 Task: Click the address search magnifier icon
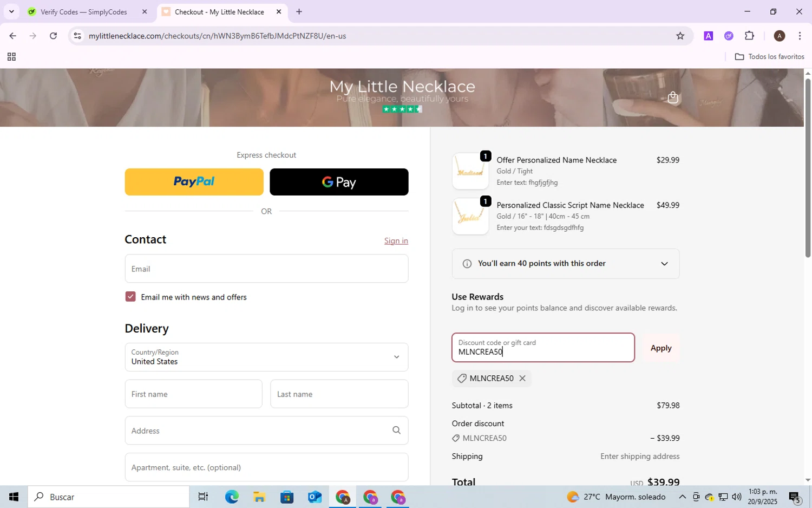[396, 431]
